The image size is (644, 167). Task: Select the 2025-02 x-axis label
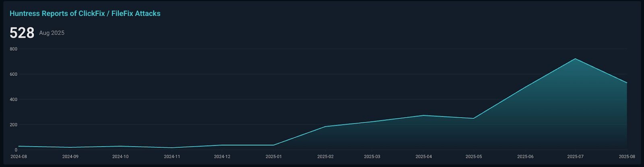click(325, 157)
